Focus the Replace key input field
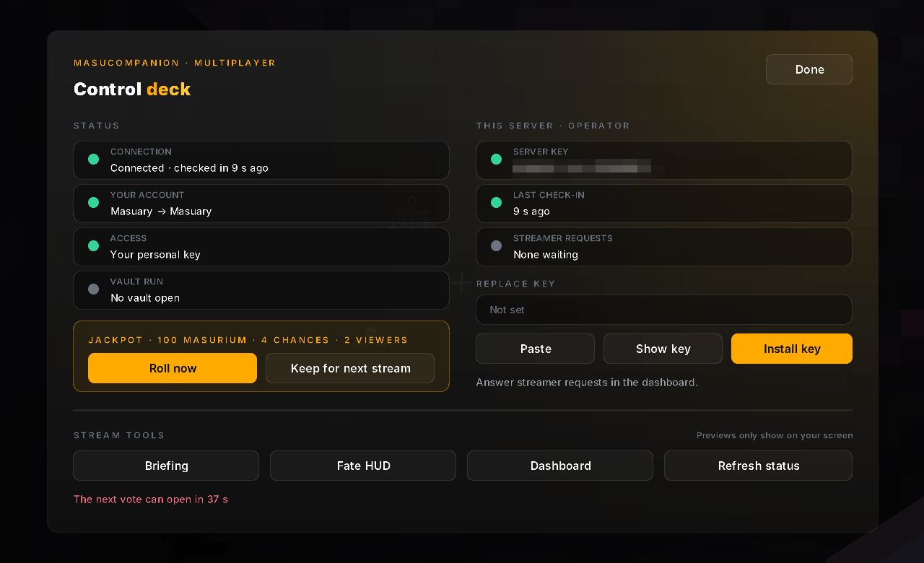Image resolution: width=924 pixels, height=563 pixels. click(x=664, y=310)
